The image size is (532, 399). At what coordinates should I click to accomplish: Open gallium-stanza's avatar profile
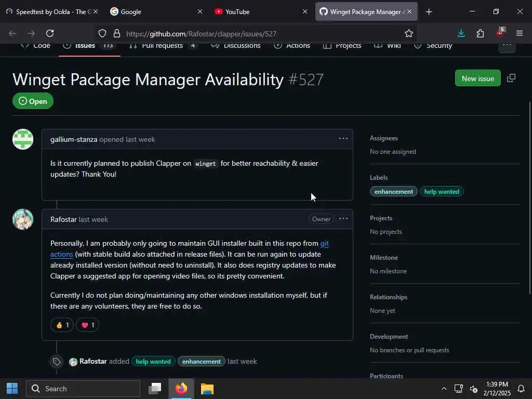click(x=23, y=139)
